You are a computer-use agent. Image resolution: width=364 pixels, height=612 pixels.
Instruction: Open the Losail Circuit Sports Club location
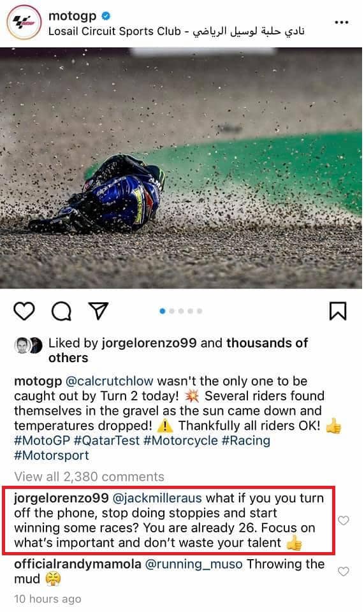coord(177,31)
